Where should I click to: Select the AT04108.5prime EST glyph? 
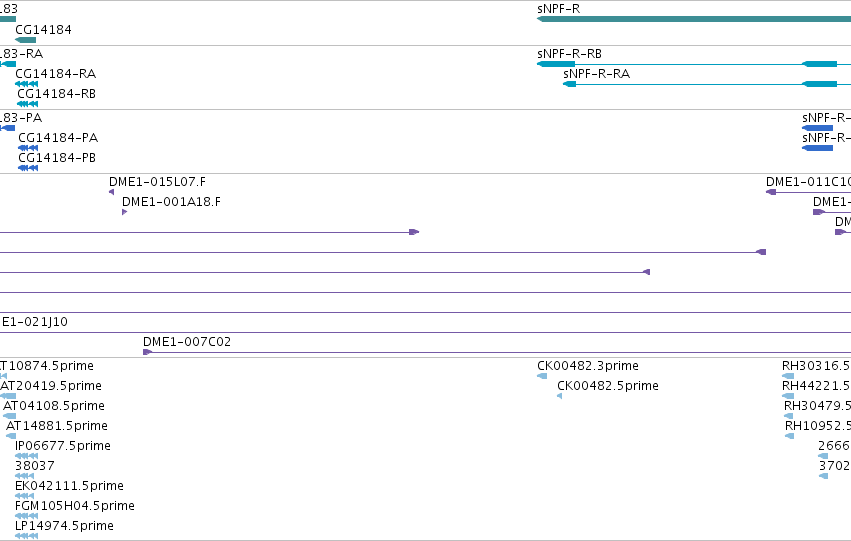[9, 416]
